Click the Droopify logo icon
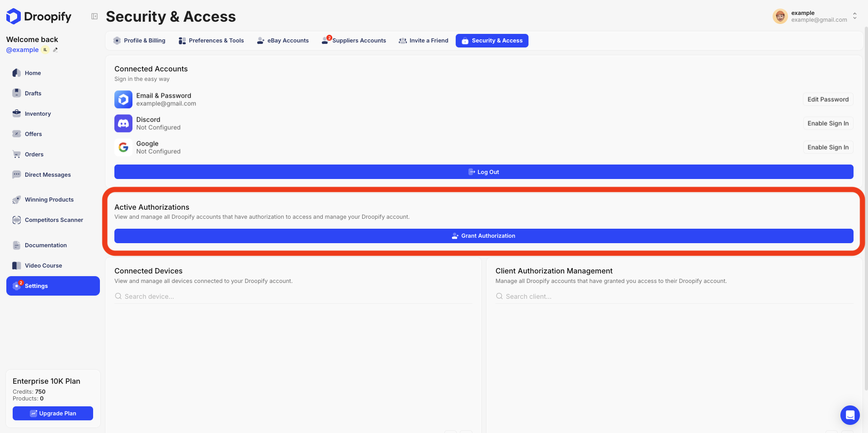 click(x=14, y=16)
